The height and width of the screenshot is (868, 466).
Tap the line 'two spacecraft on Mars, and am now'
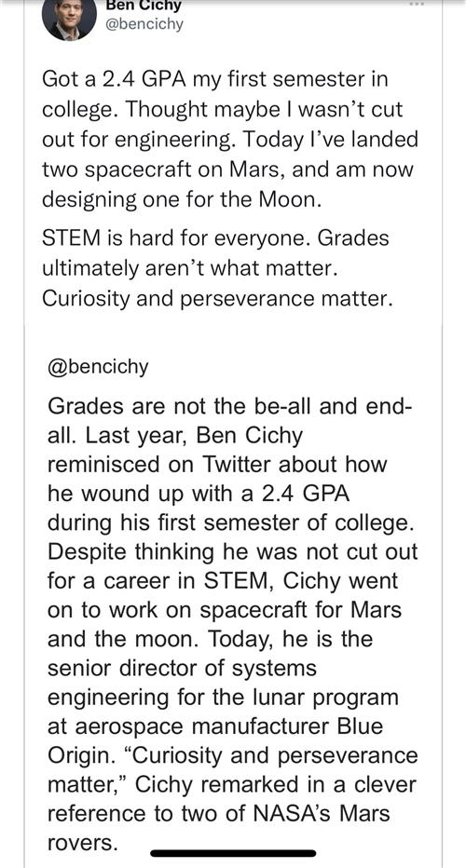[227, 170]
